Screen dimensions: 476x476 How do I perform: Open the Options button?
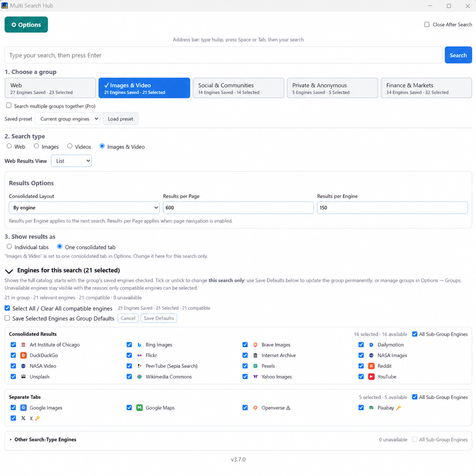(26, 25)
